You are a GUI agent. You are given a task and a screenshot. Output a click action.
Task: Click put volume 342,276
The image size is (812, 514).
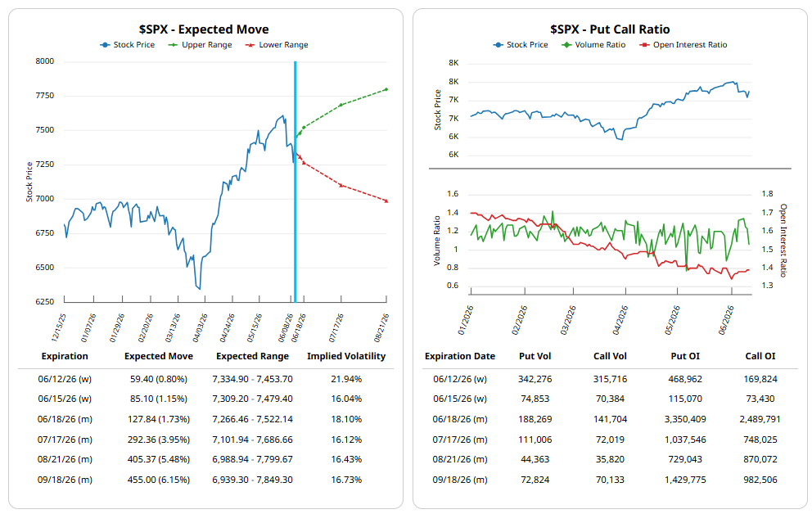(x=535, y=380)
